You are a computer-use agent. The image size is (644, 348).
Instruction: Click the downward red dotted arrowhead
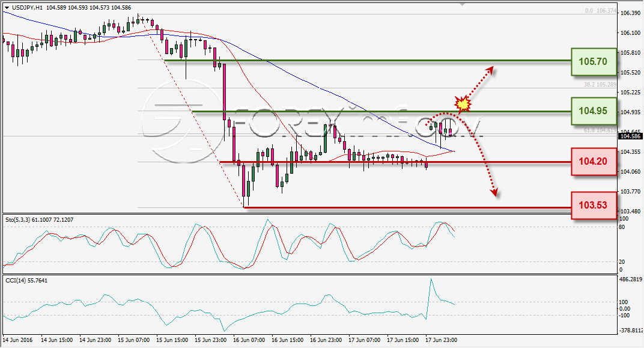coord(494,192)
